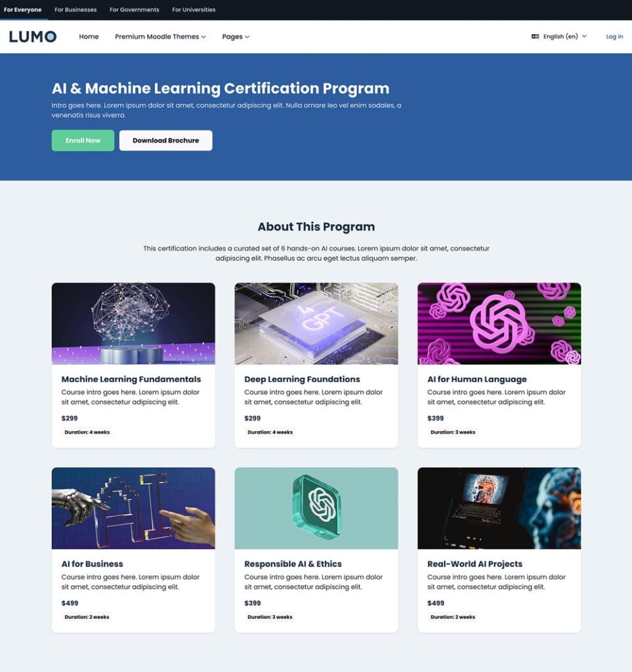This screenshot has height=672, width=632.
Task: Click the Enroll Now button
Action: pos(83,140)
